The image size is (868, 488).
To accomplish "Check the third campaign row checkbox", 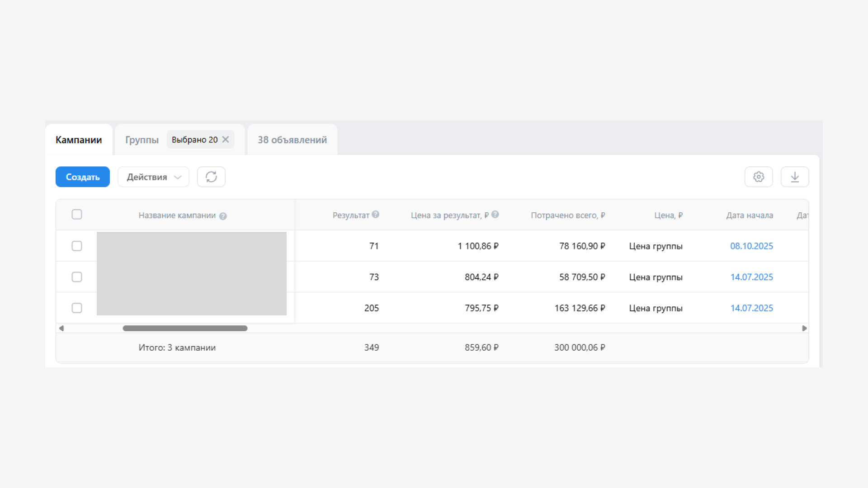I will 77,308.
